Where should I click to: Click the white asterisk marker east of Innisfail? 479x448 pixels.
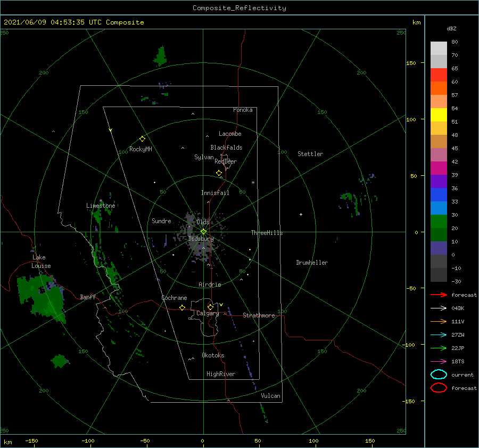tap(253, 183)
